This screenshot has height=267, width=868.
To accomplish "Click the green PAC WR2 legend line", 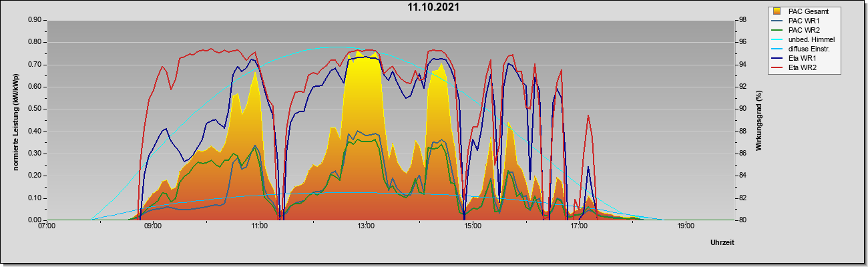I will [777, 30].
